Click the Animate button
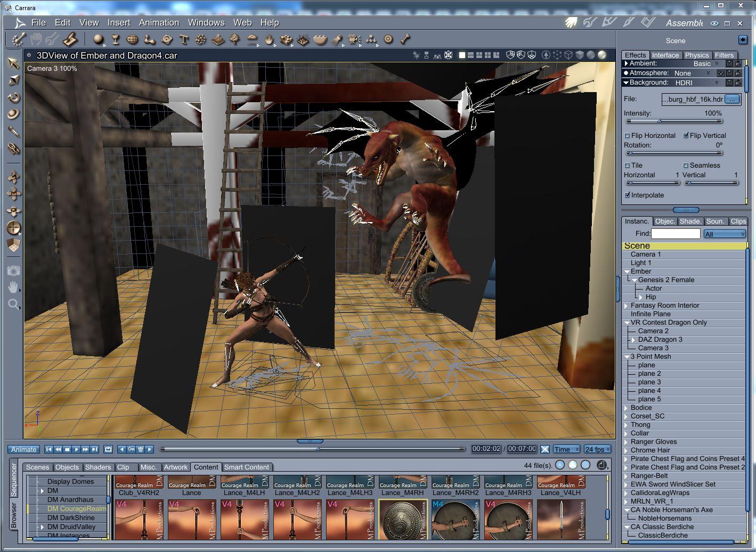The width and height of the screenshot is (756, 552). [x=24, y=449]
